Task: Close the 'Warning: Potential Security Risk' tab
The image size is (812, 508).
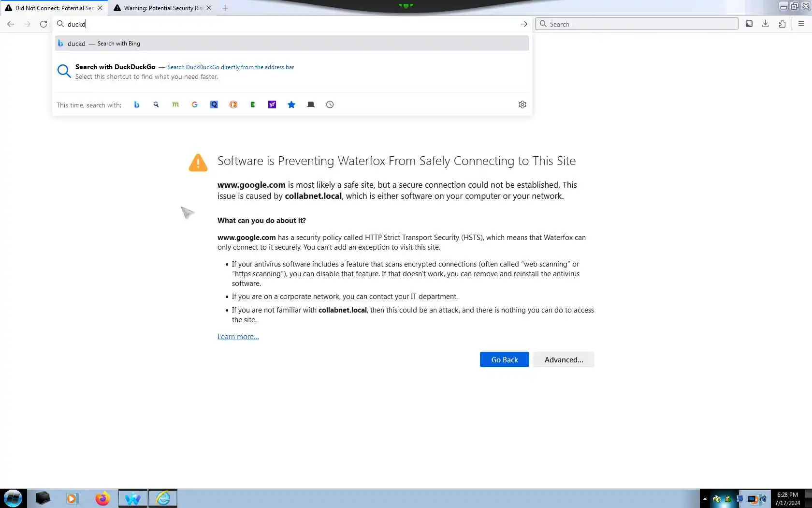Action: coord(209,8)
